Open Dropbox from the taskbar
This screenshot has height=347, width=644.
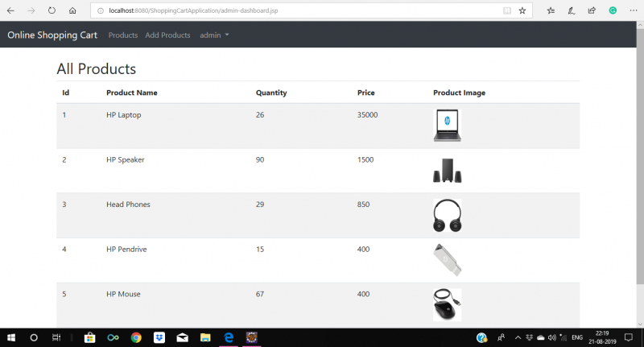point(159,337)
